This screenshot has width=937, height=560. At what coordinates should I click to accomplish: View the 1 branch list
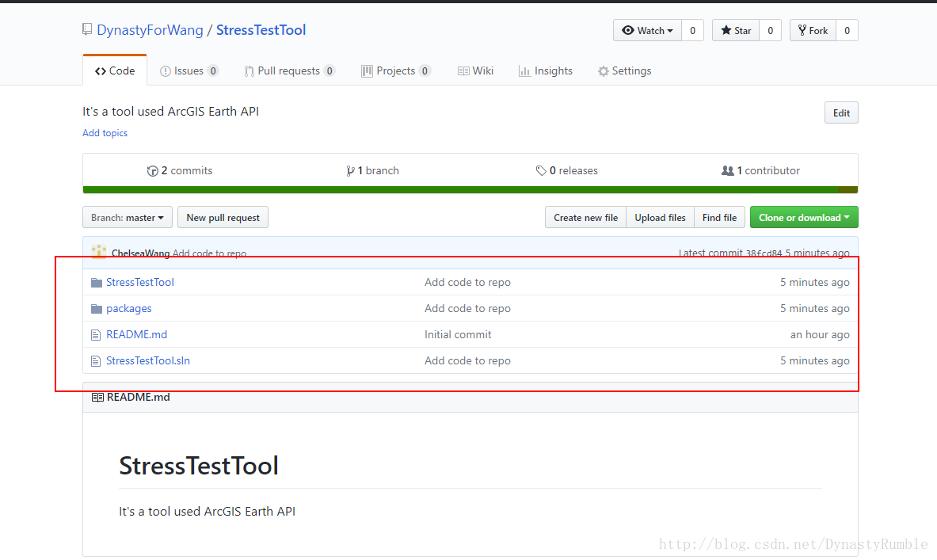pos(372,170)
